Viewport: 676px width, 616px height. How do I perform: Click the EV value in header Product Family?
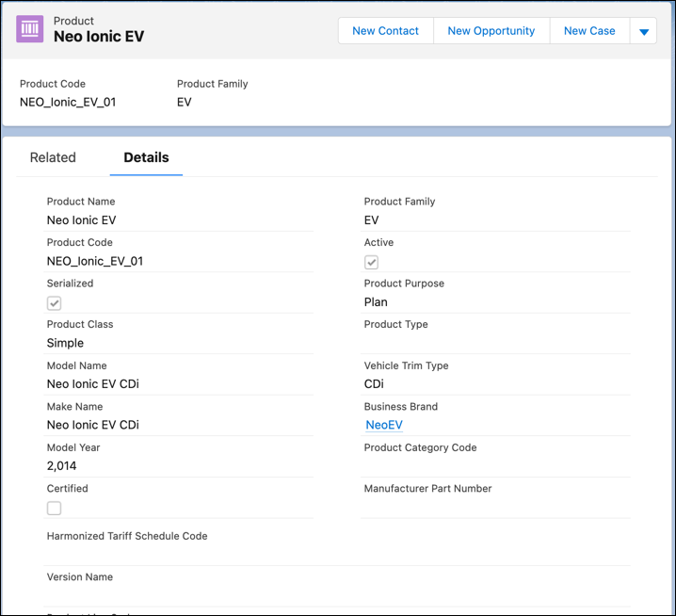(x=185, y=103)
